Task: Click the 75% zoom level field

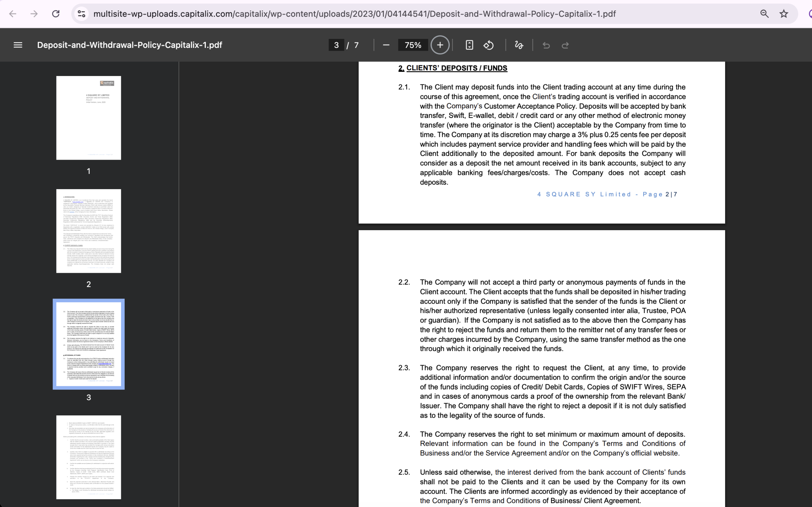Action: click(x=413, y=45)
